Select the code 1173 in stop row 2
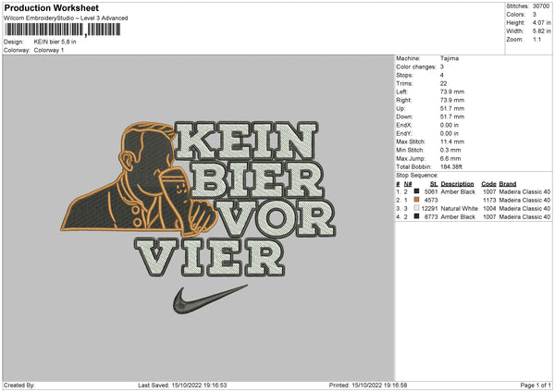The width and height of the screenshot is (555, 392). tap(489, 201)
